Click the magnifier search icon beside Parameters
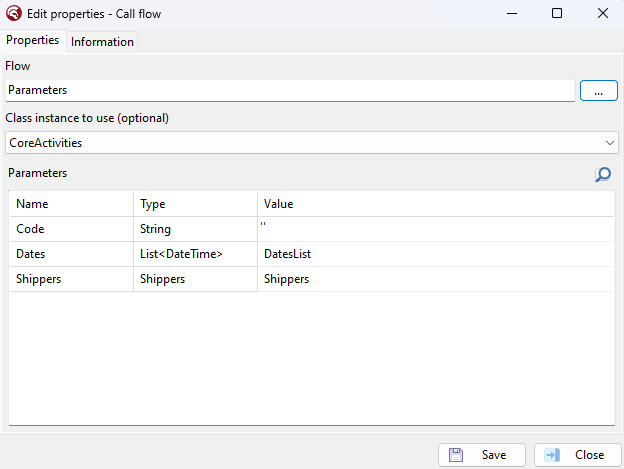The height and width of the screenshot is (469, 624). 603,174
